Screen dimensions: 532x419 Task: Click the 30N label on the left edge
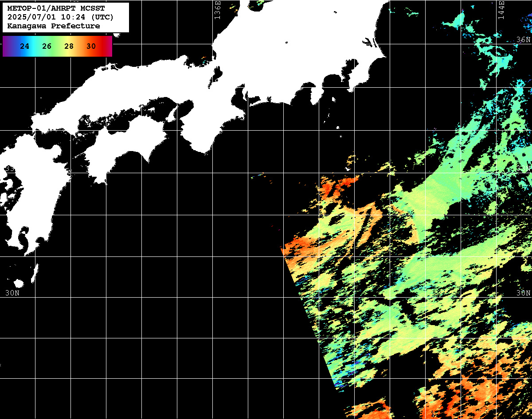(x=12, y=293)
